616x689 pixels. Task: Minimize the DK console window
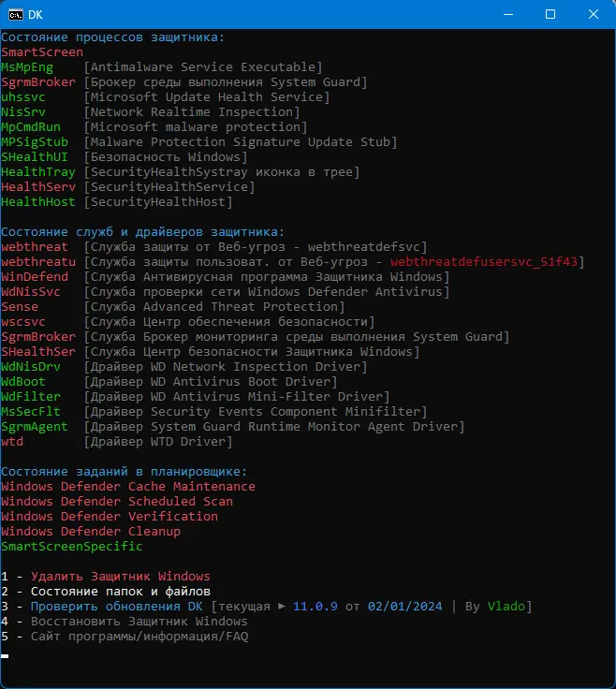tap(507, 14)
